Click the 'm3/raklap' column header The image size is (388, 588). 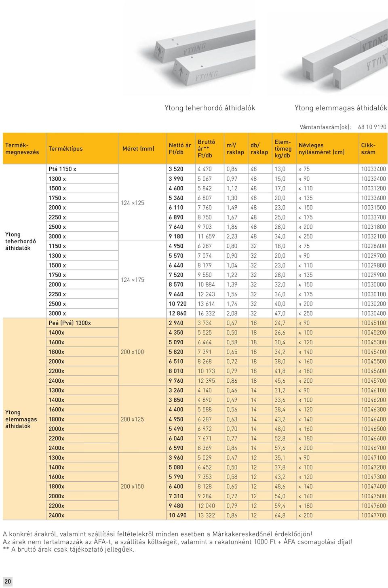(x=235, y=149)
